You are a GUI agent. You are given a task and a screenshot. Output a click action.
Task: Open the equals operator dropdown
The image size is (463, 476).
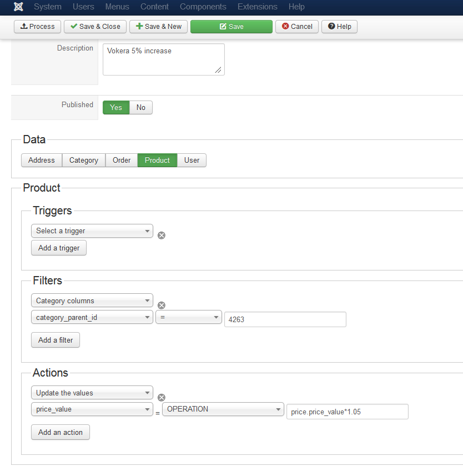(189, 317)
